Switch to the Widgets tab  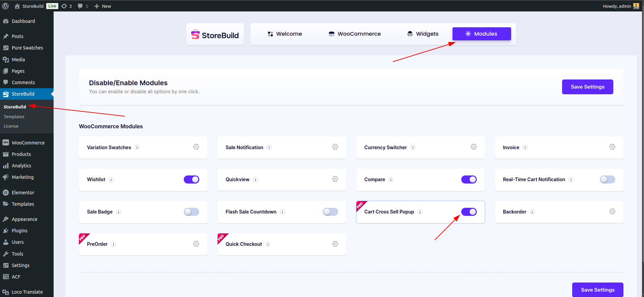[x=423, y=34]
